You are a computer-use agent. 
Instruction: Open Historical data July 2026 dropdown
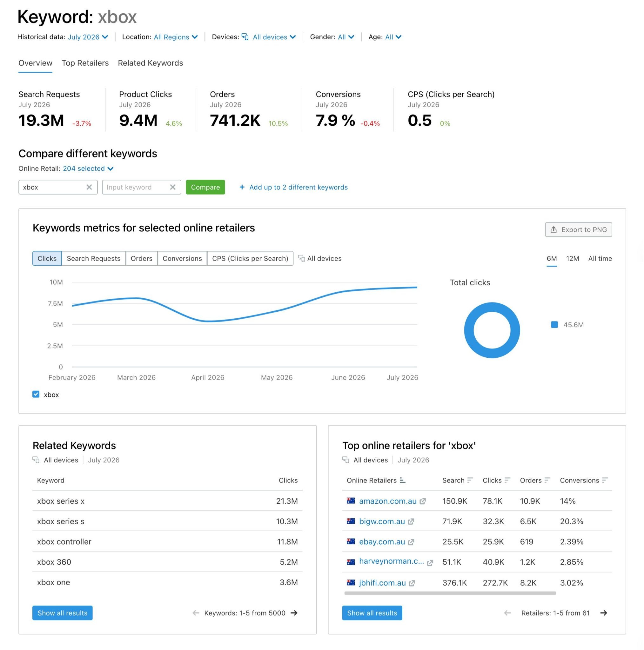[88, 37]
